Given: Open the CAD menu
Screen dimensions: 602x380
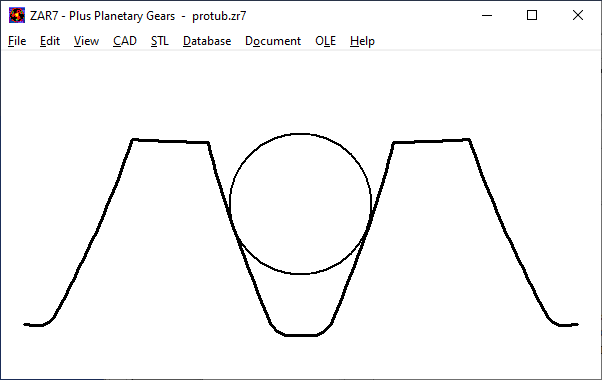Looking at the screenshot, I should [125, 41].
